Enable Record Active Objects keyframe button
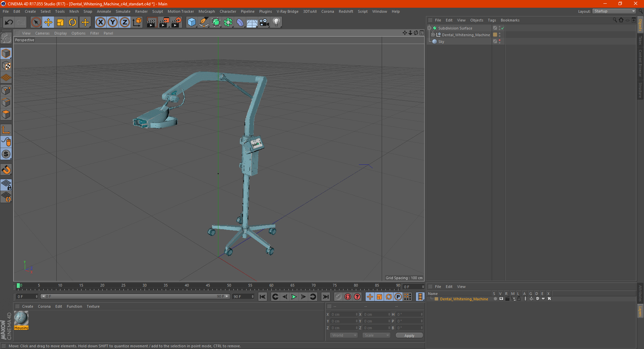 tap(348, 297)
